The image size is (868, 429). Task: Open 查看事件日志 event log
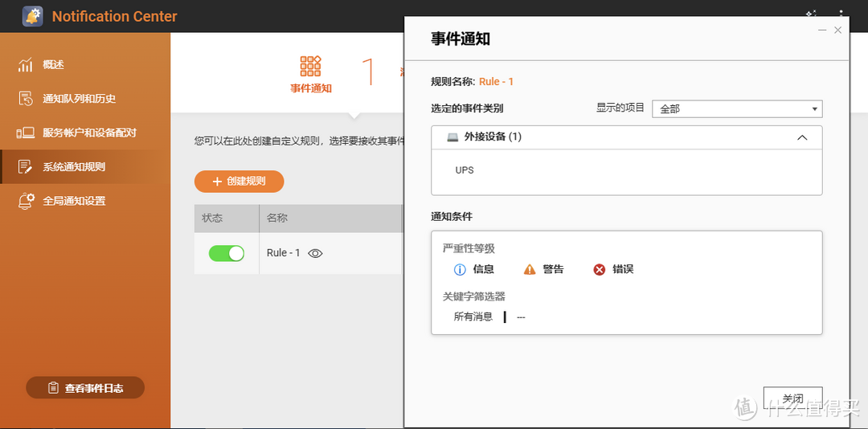point(85,388)
